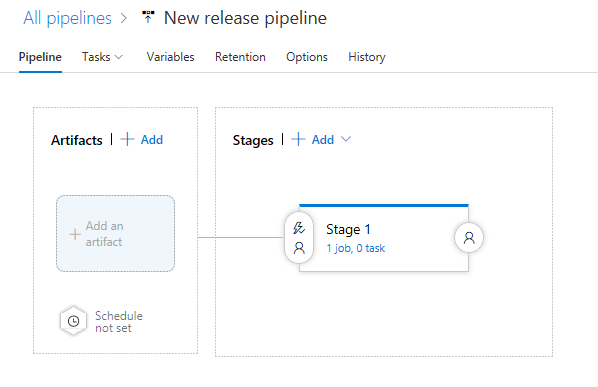This screenshot has width=598, height=387.
Task: Open the Retention tab
Action: click(240, 57)
